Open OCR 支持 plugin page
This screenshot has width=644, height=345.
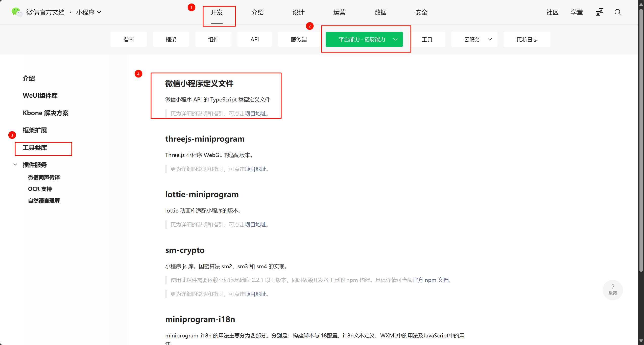tap(40, 189)
